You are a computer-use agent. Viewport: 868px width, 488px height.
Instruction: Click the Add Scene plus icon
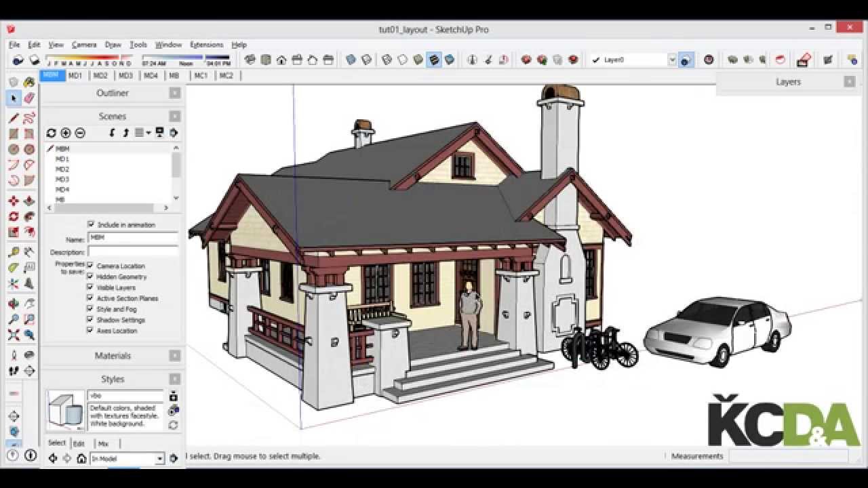(x=66, y=133)
